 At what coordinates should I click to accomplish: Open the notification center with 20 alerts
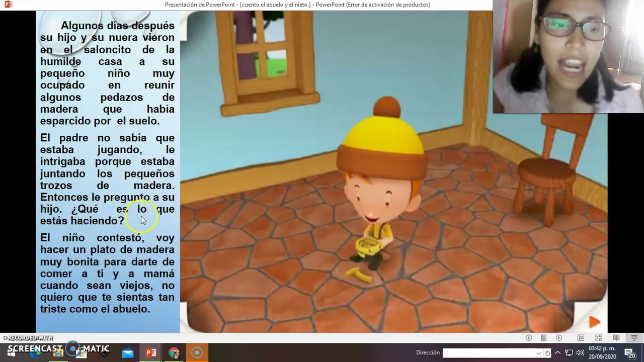click(x=630, y=353)
